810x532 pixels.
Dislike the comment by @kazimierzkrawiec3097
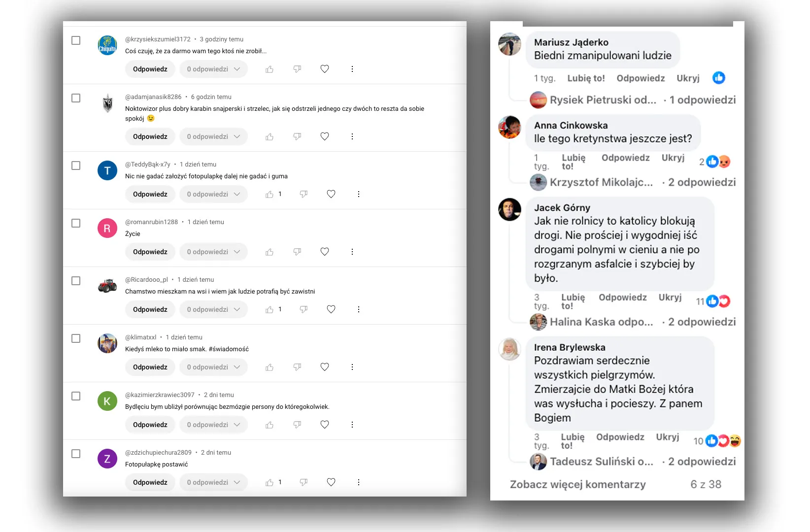pos(297,425)
